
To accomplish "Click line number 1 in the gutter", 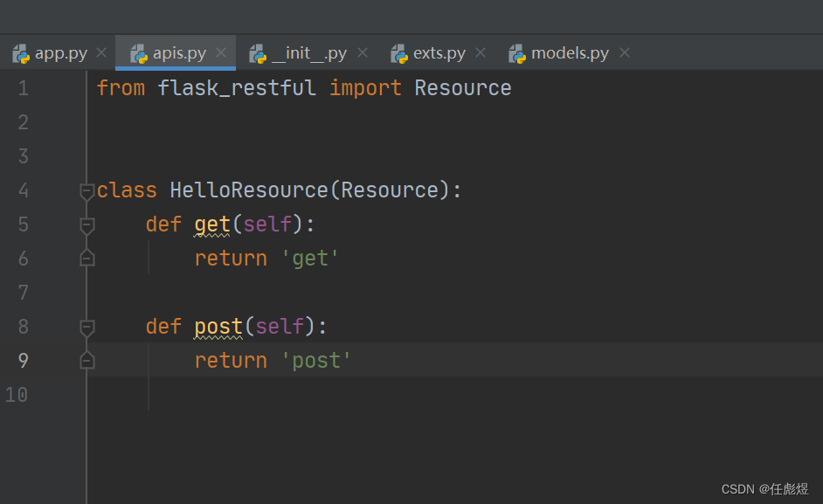I will point(23,87).
